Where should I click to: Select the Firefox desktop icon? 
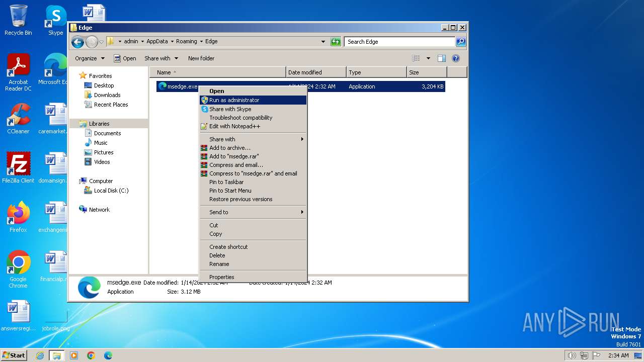18,217
